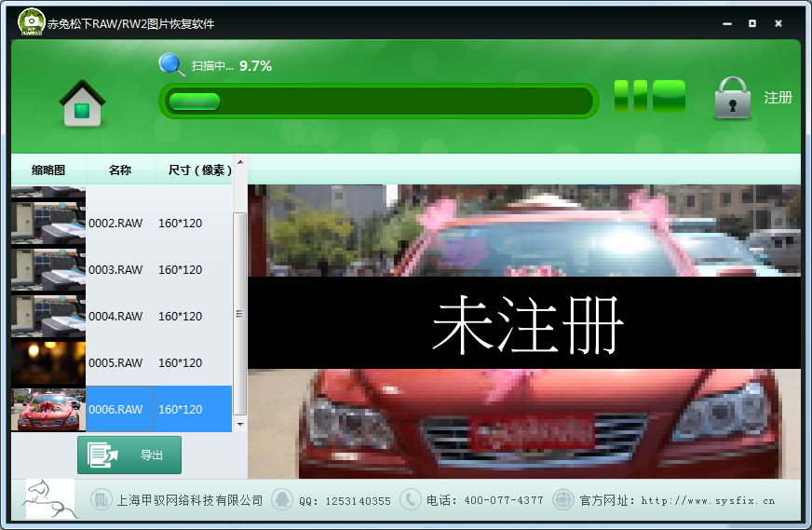Stop the scan with the green stop button
The width and height of the screenshot is (812, 530).
pos(669,96)
